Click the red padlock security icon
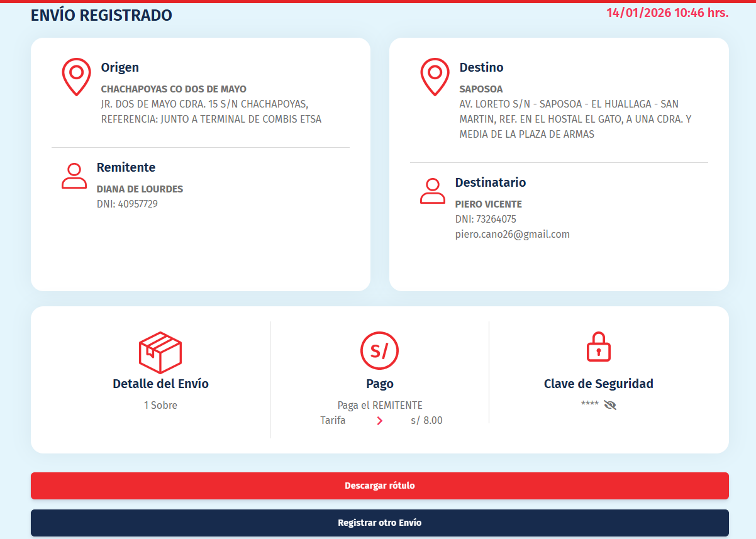 tap(598, 347)
